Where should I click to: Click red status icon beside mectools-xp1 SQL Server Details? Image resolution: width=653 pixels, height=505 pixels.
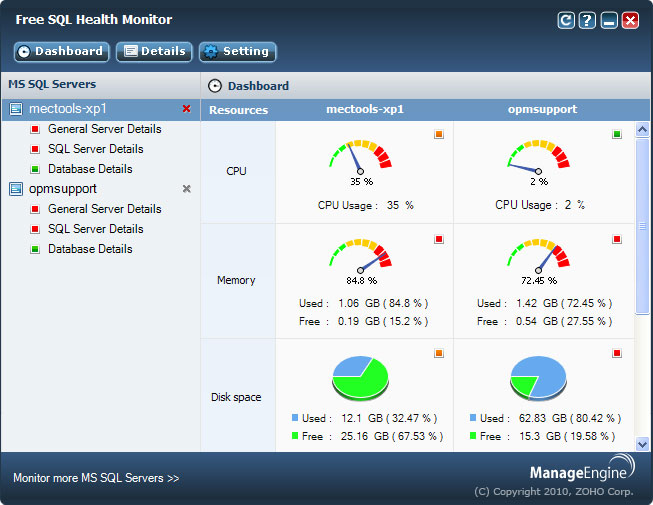[35, 149]
